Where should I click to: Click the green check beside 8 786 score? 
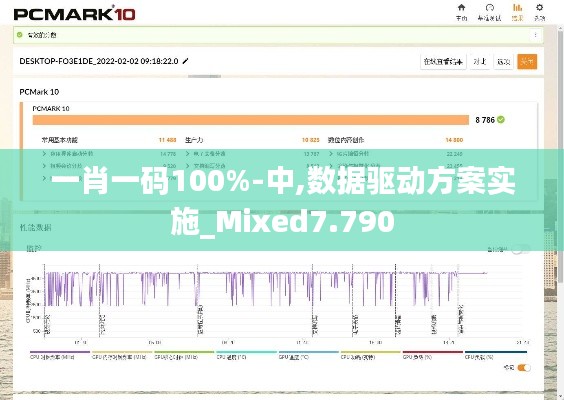(x=501, y=119)
